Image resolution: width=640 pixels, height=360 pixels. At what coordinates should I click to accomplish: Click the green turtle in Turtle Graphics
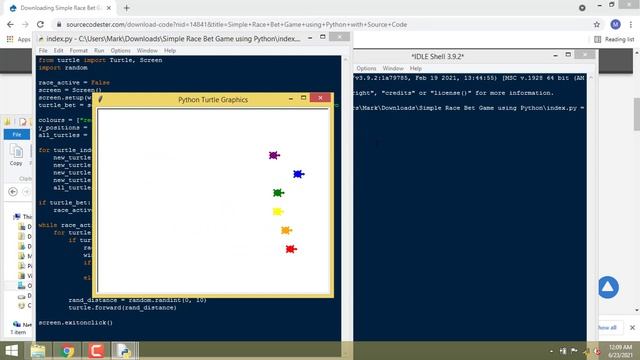[x=278, y=193]
